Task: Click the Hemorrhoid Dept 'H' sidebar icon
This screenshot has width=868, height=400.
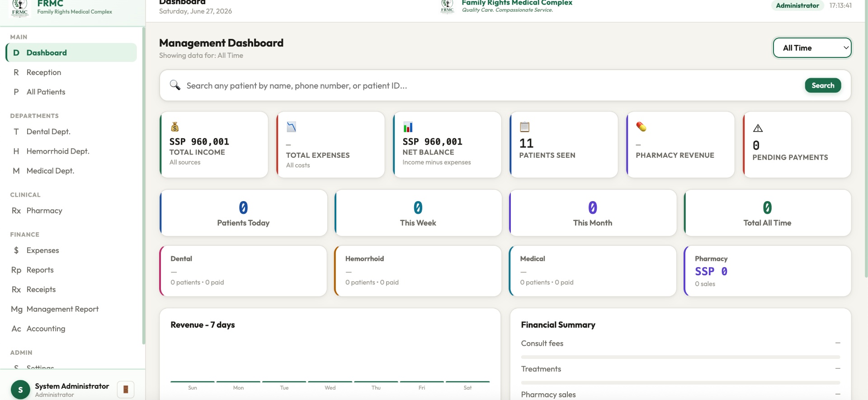Action: coord(16,151)
